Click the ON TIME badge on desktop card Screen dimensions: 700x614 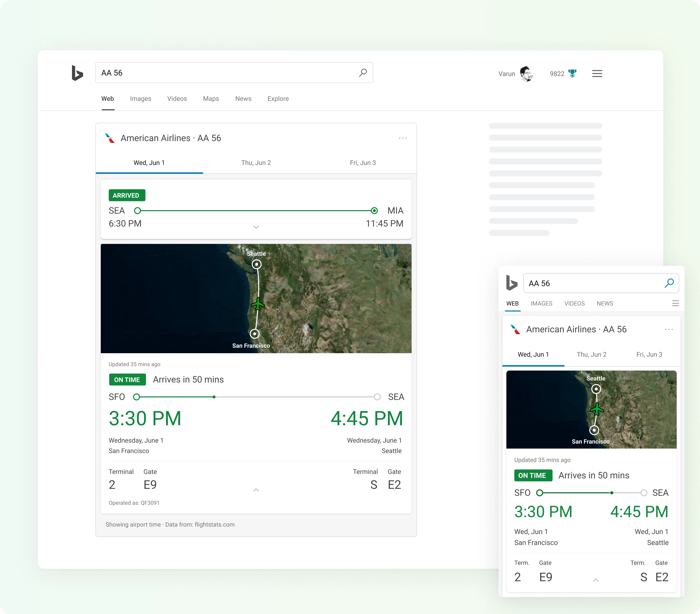pyautogui.click(x=127, y=380)
